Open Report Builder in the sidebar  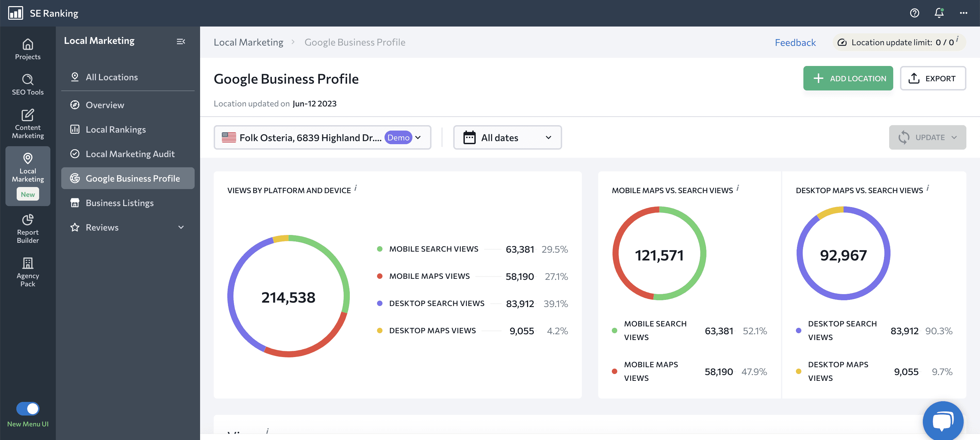tap(28, 229)
